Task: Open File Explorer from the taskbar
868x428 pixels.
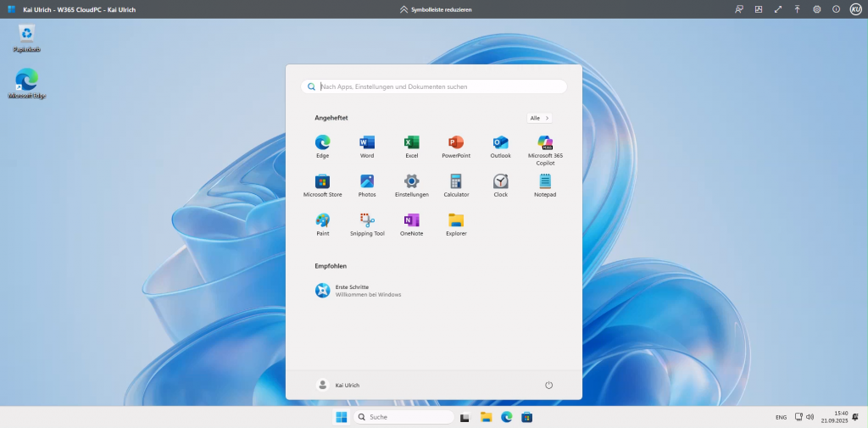Action: [x=487, y=417]
